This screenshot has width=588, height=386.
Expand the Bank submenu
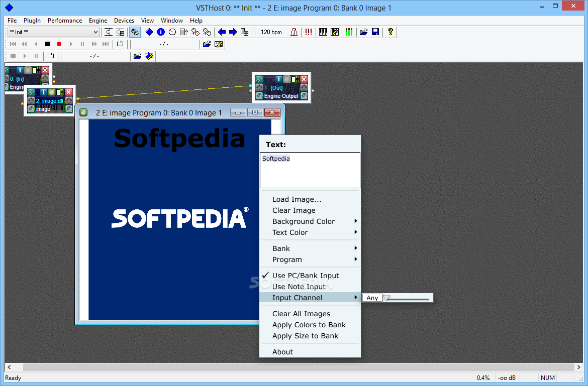click(310, 248)
